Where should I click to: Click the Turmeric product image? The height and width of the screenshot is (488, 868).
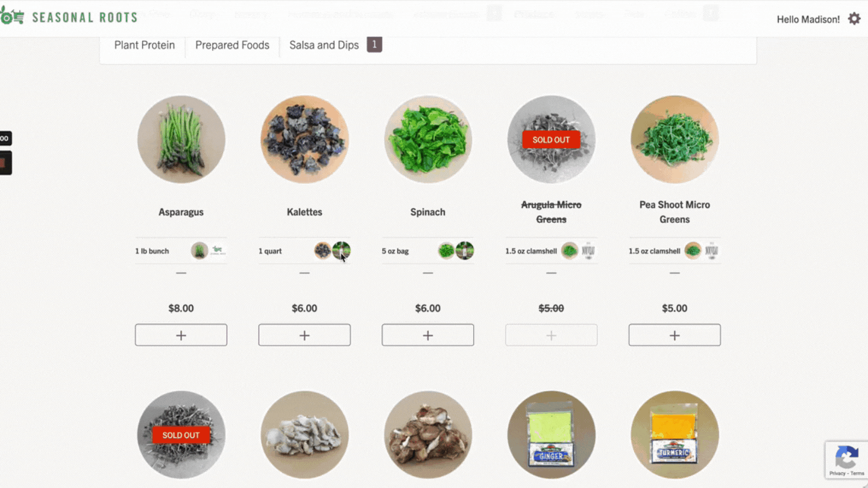(x=675, y=434)
